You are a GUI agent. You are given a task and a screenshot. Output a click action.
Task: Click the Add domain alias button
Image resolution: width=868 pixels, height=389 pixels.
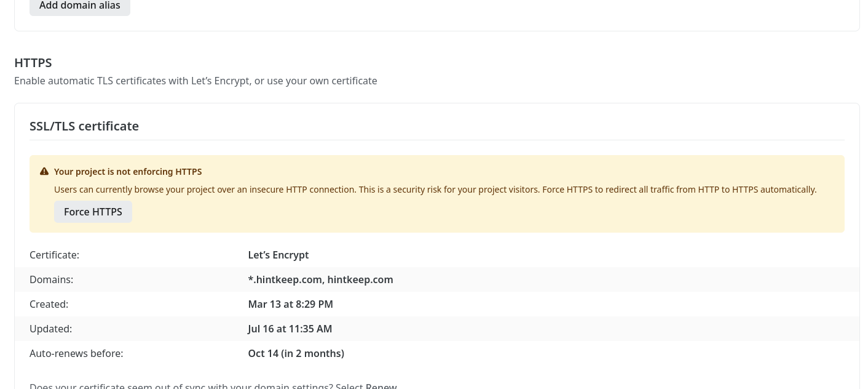click(80, 6)
